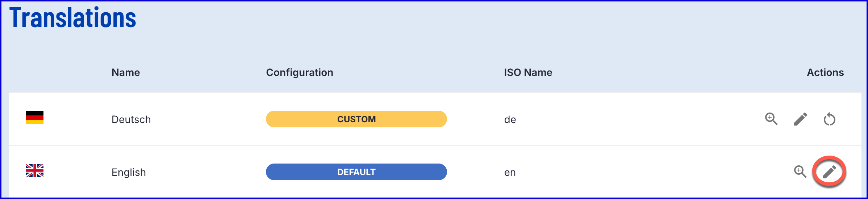Click the CUSTOM configuration badge

356,119
